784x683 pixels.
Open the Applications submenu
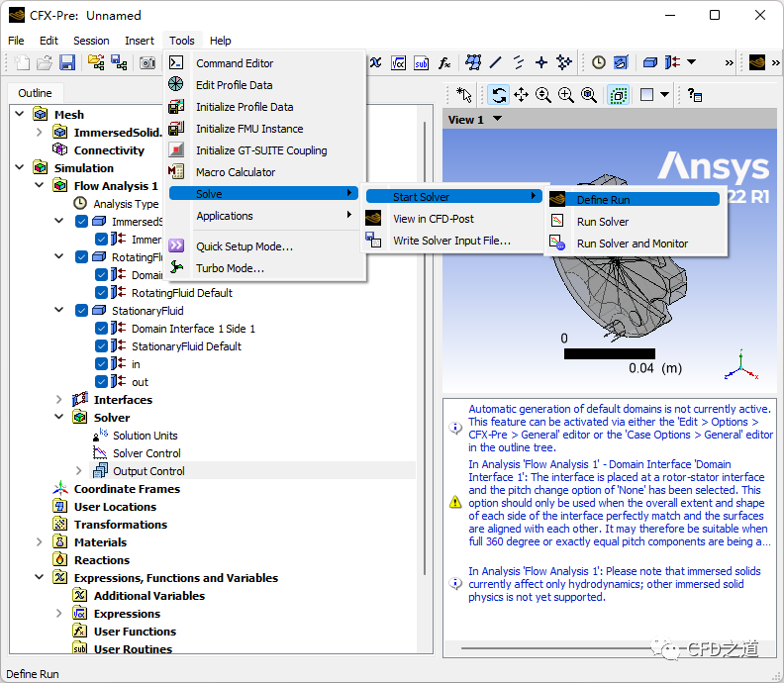tap(263, 216)
